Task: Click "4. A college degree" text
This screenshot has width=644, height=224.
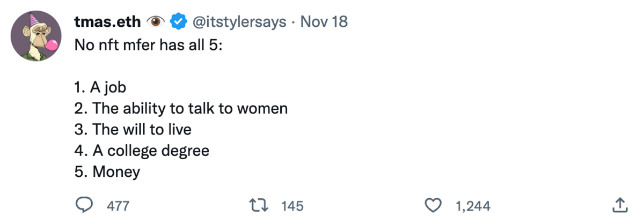Action: 142,151
